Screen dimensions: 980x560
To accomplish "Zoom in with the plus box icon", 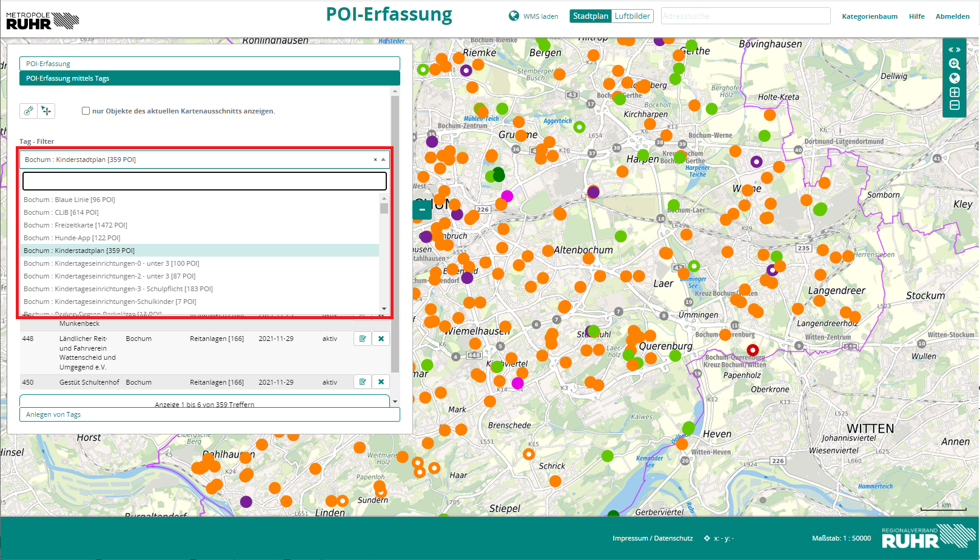I will click(955, 92).
